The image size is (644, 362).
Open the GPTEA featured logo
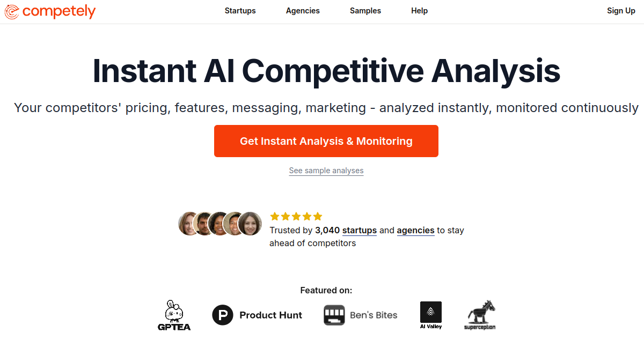click(x=174, y=315)
